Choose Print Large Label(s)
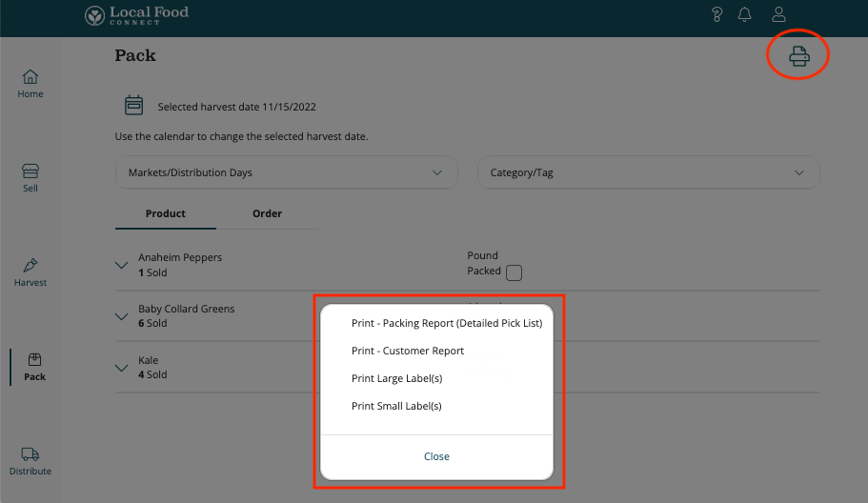This screenshot has height=503, width=868. click(396, 378)
